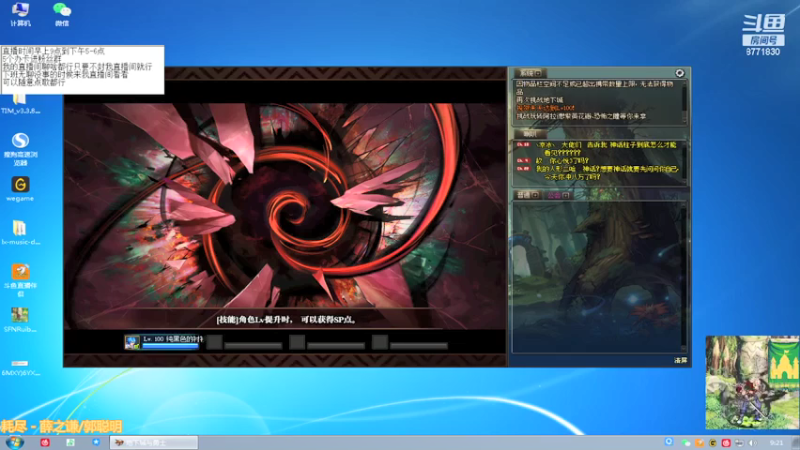800x450 pixels.
Task: Click the WeGame tray icon
Action: point(713,443)
